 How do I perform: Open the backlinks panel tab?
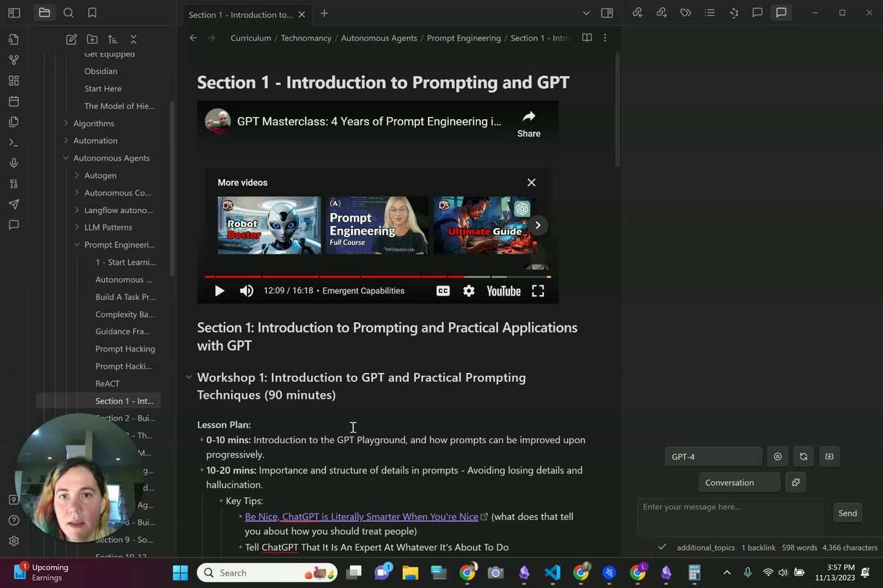pos(637,12)
